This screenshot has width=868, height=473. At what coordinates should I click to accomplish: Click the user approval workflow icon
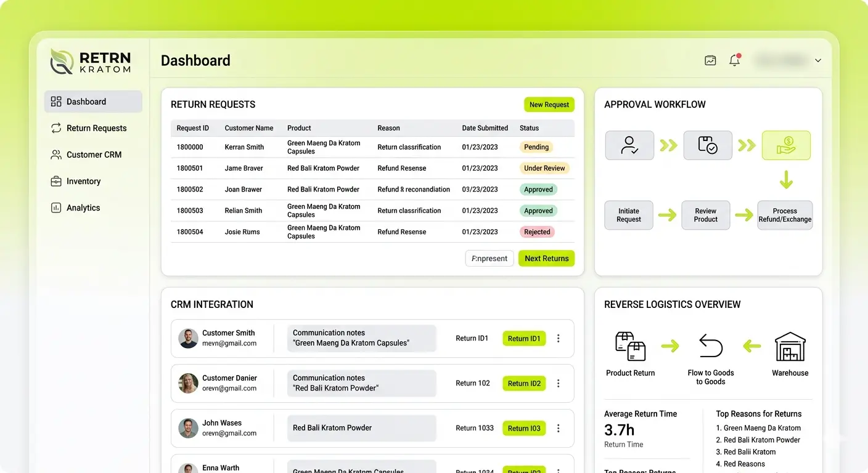(x=629, y=145)
